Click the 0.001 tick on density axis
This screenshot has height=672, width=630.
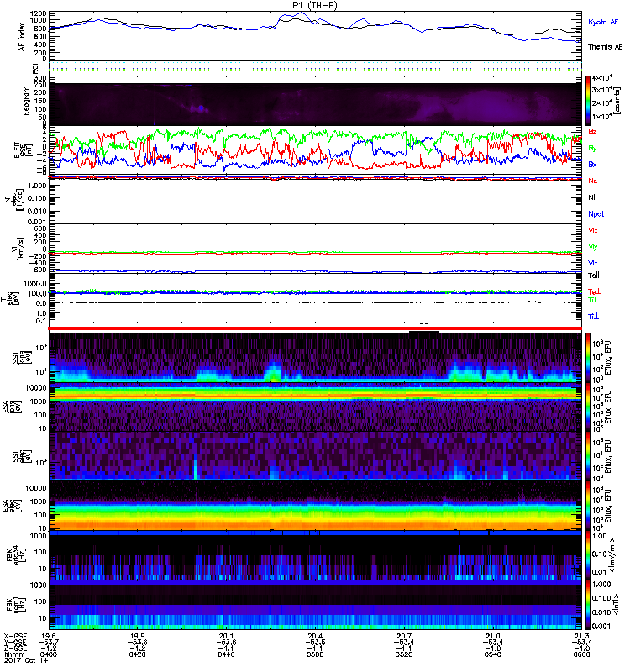[x=37, y=222]
